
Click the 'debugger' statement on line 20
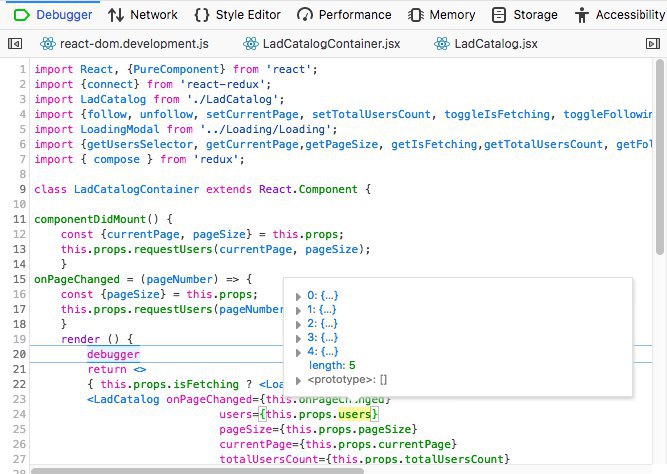click(113, 354)
